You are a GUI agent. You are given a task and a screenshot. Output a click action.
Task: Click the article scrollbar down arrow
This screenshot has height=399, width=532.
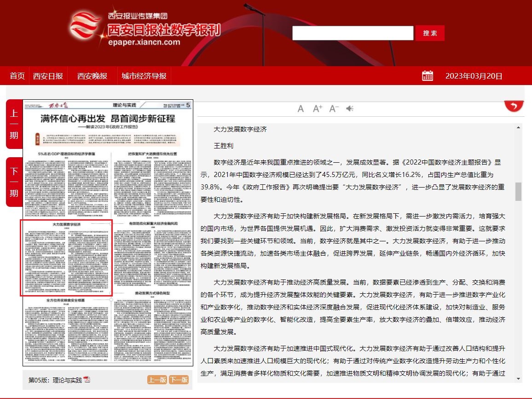pos(518,379)
